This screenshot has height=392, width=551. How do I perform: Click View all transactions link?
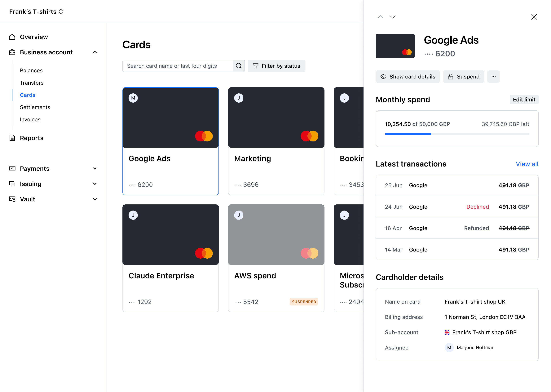point(527,164)
